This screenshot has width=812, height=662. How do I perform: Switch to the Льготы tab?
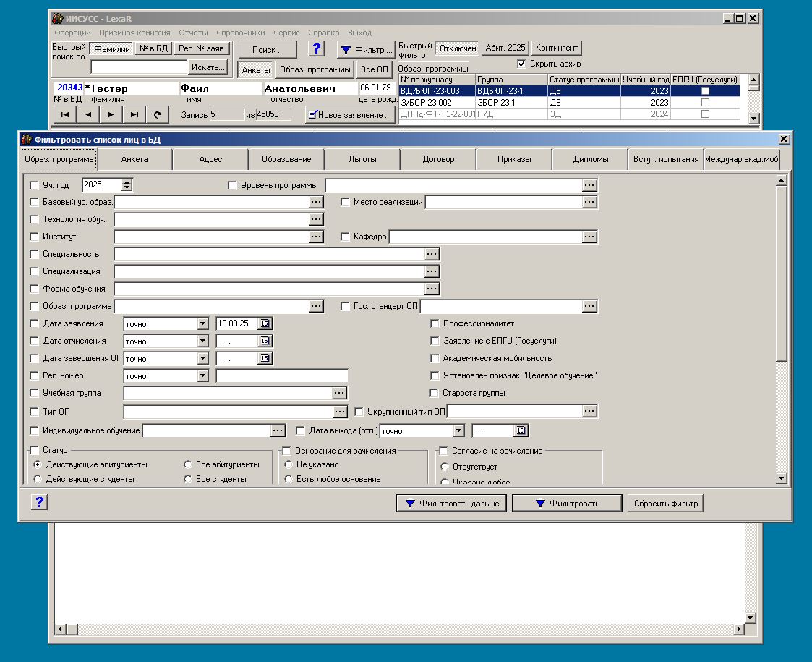362,159
